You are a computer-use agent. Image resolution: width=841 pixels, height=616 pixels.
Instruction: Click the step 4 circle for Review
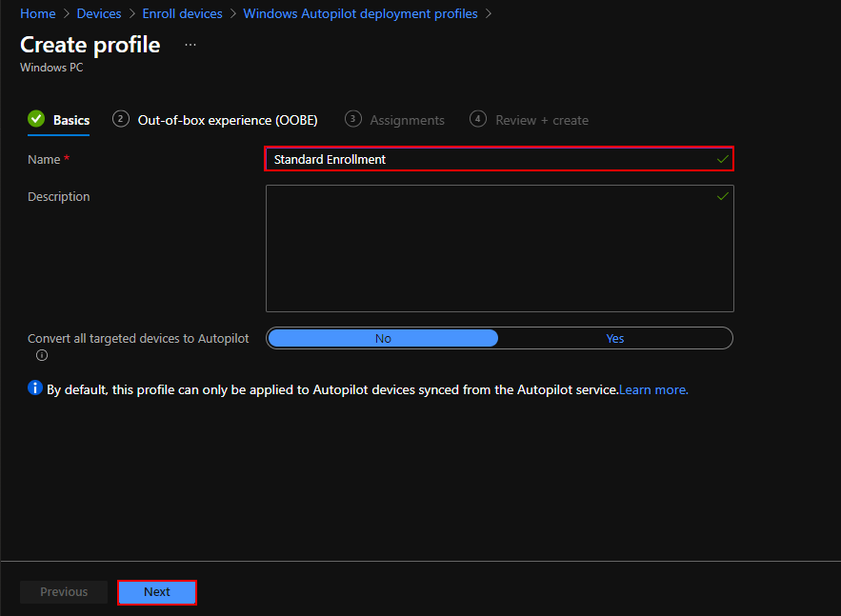pos(477,119)
